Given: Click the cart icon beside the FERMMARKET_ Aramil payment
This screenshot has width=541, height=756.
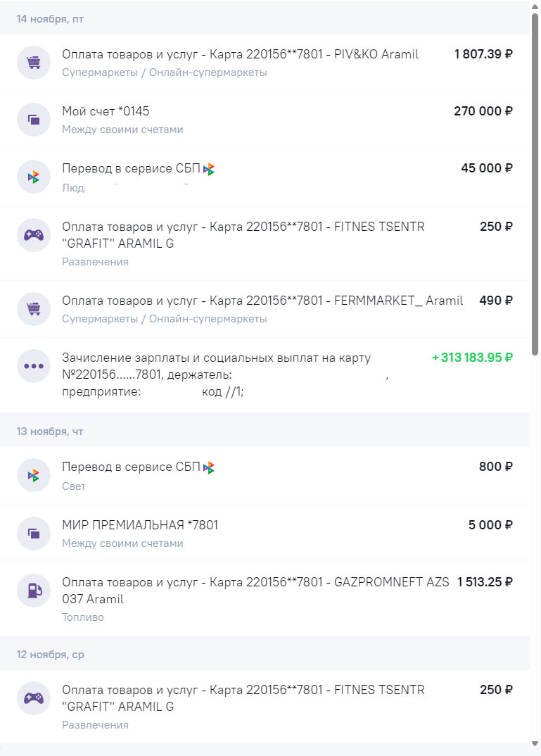Looking at the screenshot, I should (34, 309).
